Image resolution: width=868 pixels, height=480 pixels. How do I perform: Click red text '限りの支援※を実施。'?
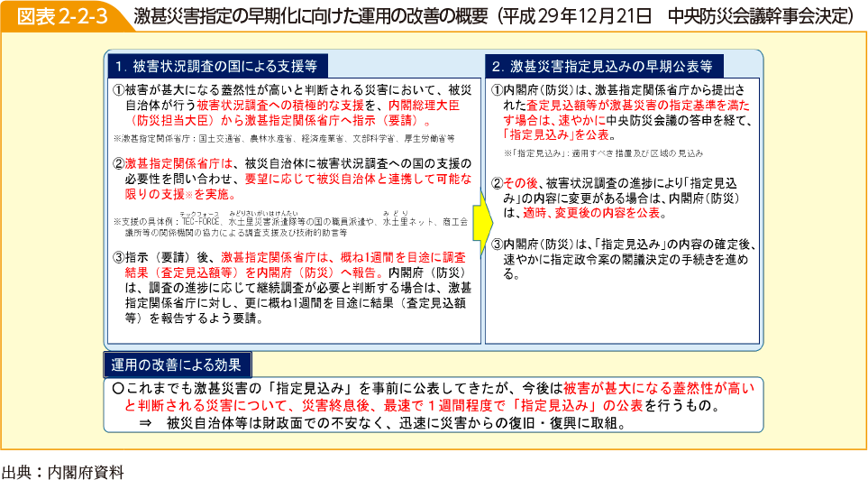[x=180, y=195]
